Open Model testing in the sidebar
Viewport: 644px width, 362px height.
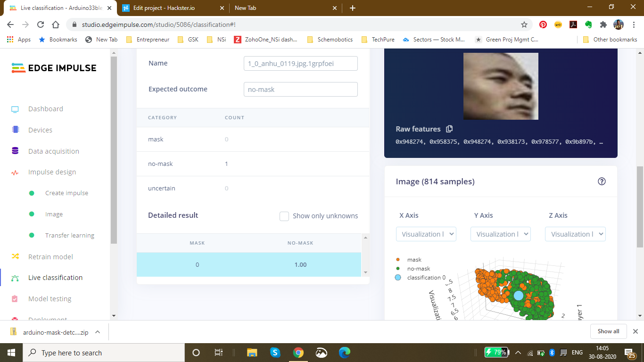click(x=50, y=299)
